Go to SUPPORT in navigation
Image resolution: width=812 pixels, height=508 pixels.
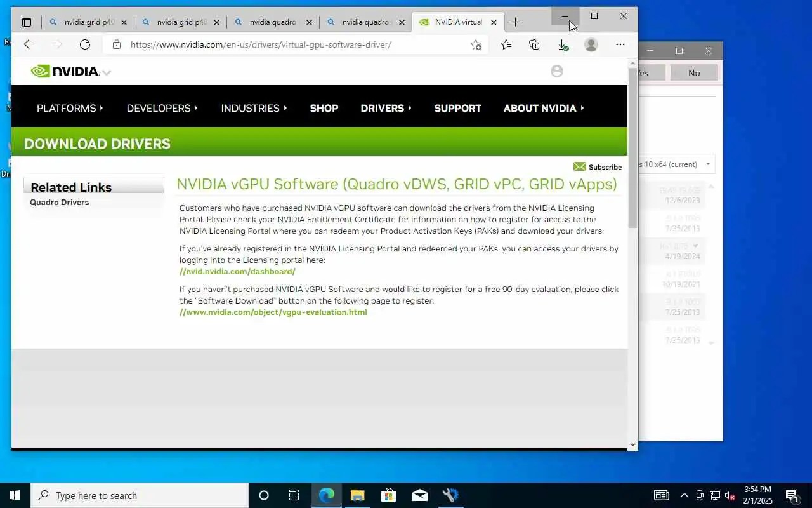[x=457, y=108]
